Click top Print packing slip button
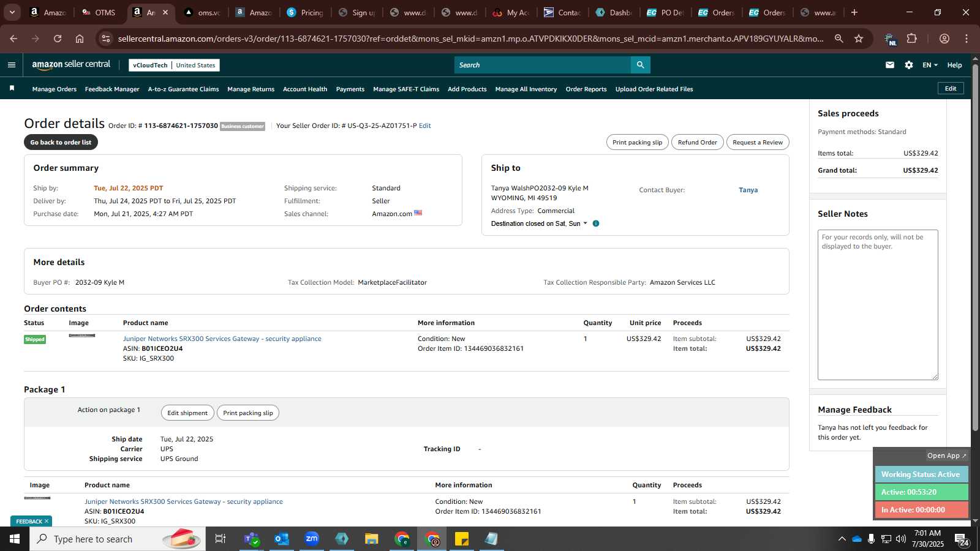 click(x=637, y=143)
